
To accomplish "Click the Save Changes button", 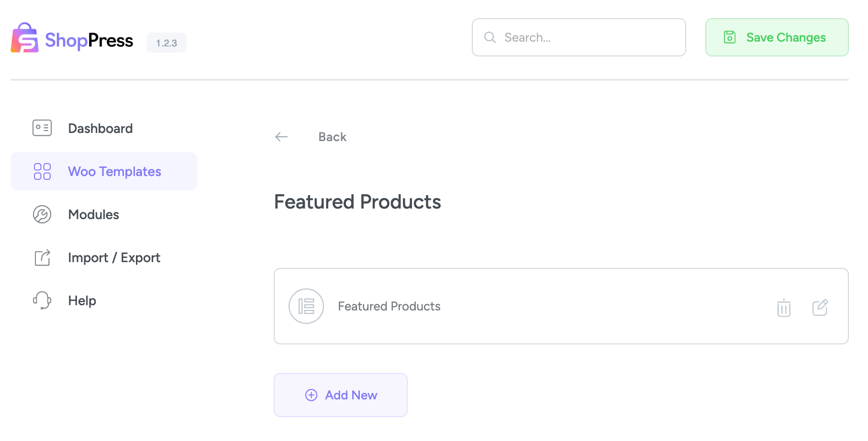I will [776, 37].
